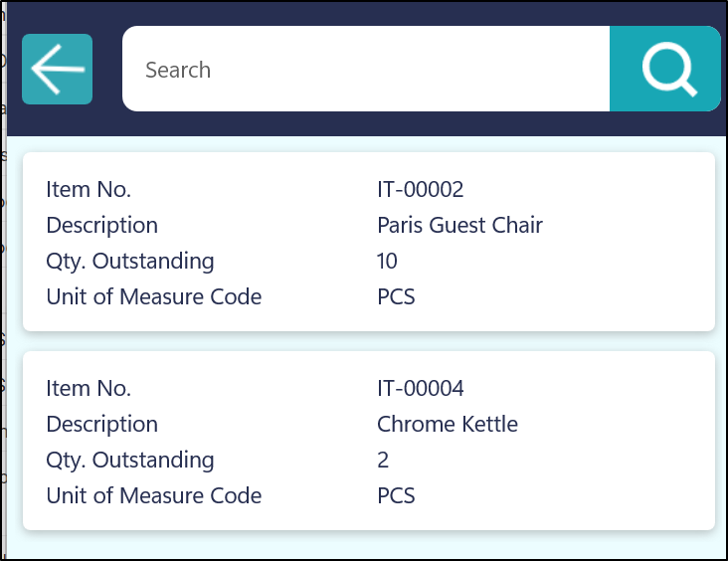Select item number IT-00002
Screen dimensions: 728x561
tap(420, 189)
